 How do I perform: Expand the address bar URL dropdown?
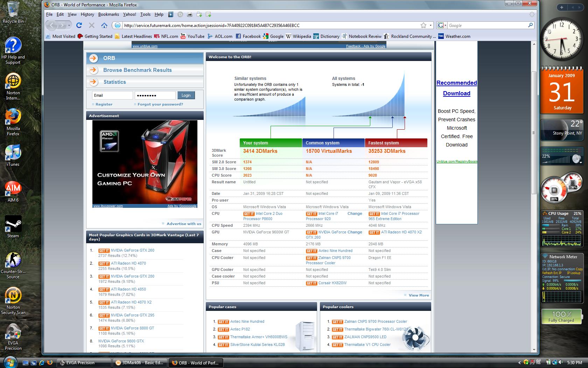[x=430, y=25]
